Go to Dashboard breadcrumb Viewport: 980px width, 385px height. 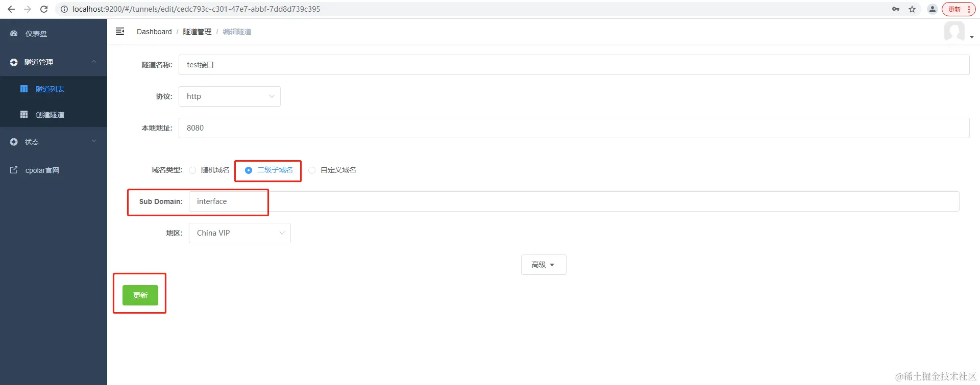pos(154,32)
